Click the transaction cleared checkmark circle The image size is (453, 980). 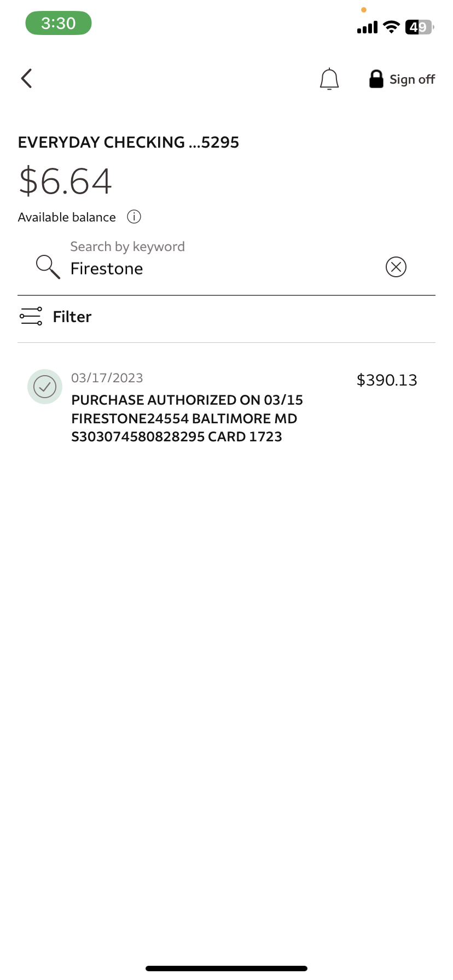click(45, 387)
